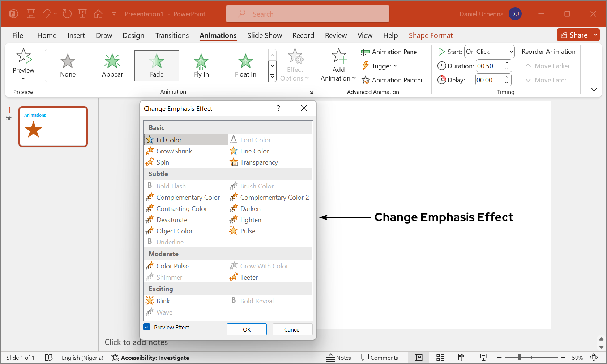Select the Teeter emphasis effect
This screenshot has width=607, height=364.
[x=249, y=277]
